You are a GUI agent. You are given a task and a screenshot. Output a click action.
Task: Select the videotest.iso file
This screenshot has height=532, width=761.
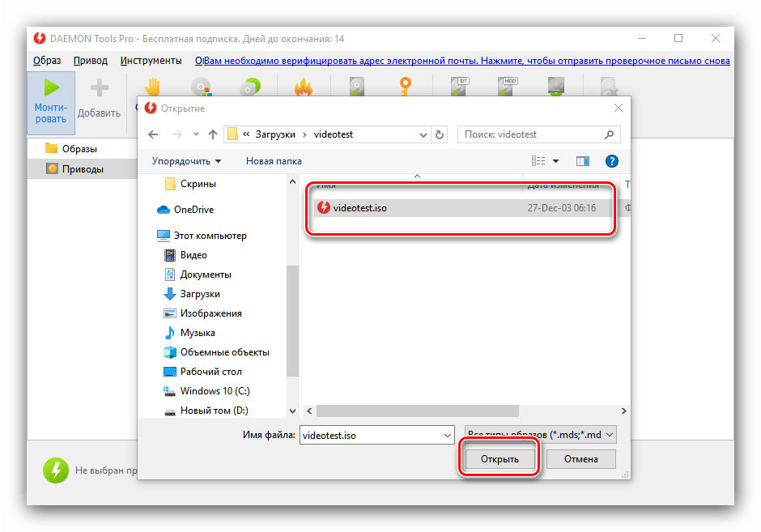[359, 208]
